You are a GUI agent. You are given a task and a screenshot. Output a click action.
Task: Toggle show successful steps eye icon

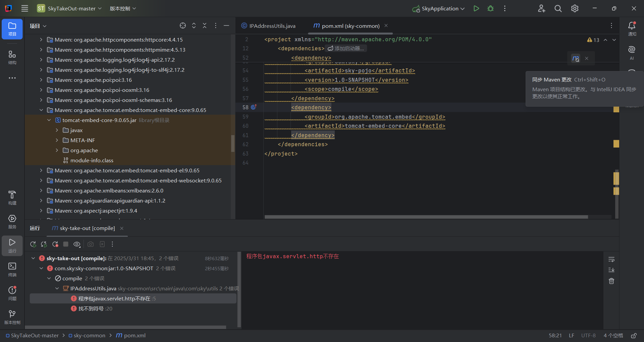77,244
